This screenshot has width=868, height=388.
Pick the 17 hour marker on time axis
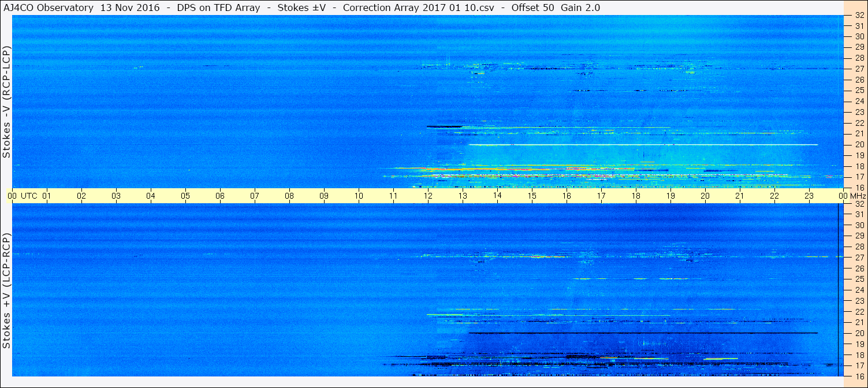(601, 196)
